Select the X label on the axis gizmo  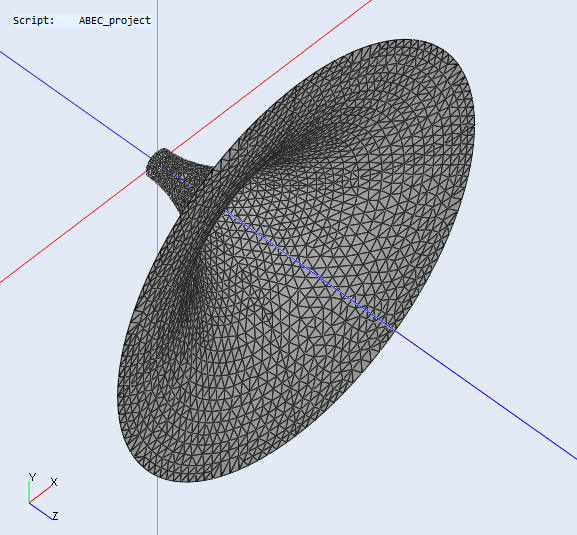point(54,482)
